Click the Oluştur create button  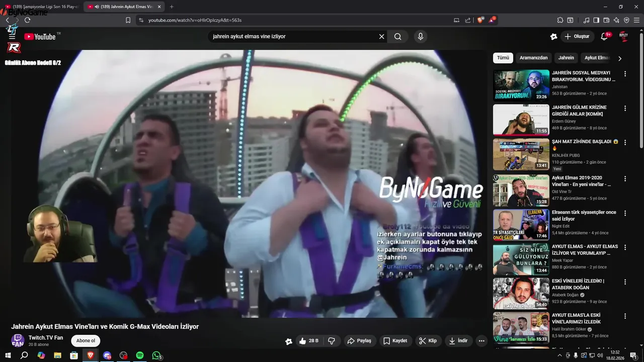pyautogui.click(x=577, y=37)
